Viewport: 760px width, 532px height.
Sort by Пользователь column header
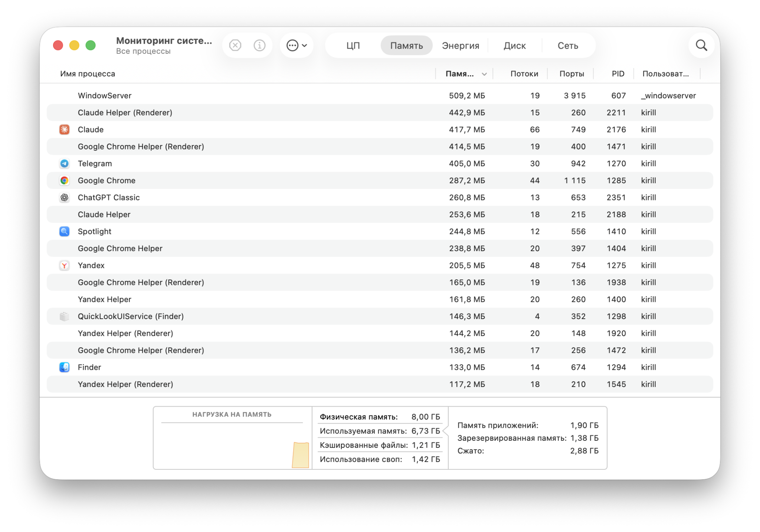[665, 74]
